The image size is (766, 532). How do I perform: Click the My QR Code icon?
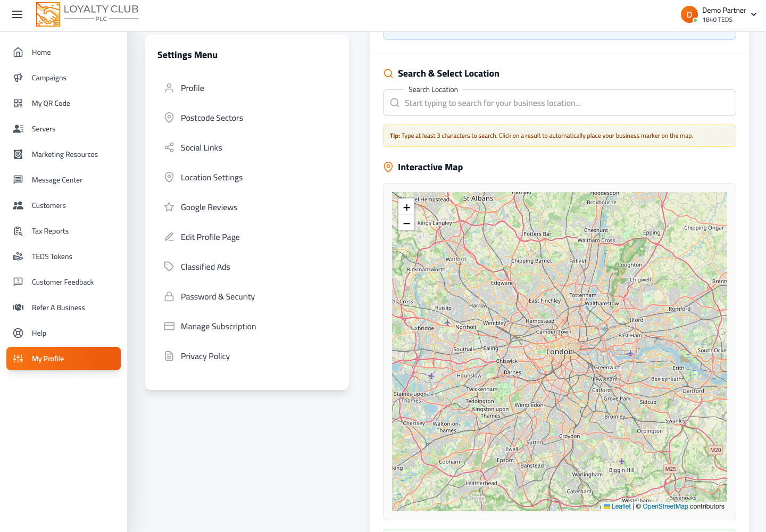point(18,103)
